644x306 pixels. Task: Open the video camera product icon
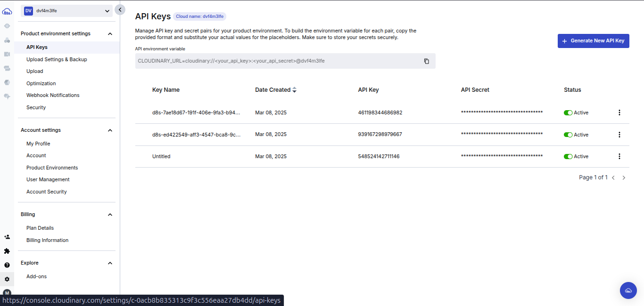(7, 54)
